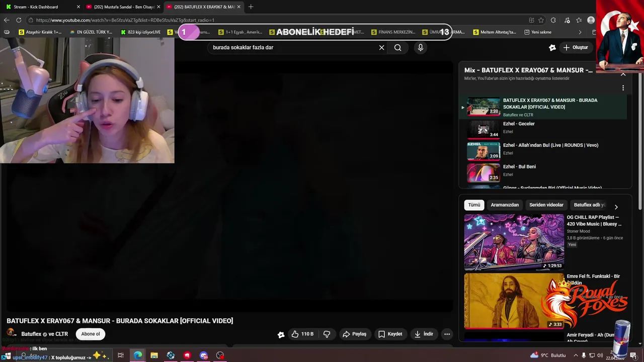Close the Stream - Kick Dashboard tab

78,7
